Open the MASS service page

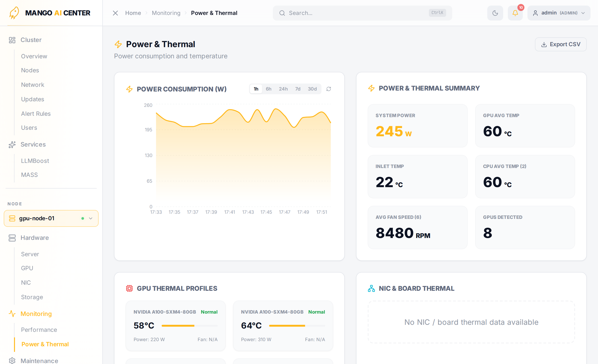[x=29, y=175]
